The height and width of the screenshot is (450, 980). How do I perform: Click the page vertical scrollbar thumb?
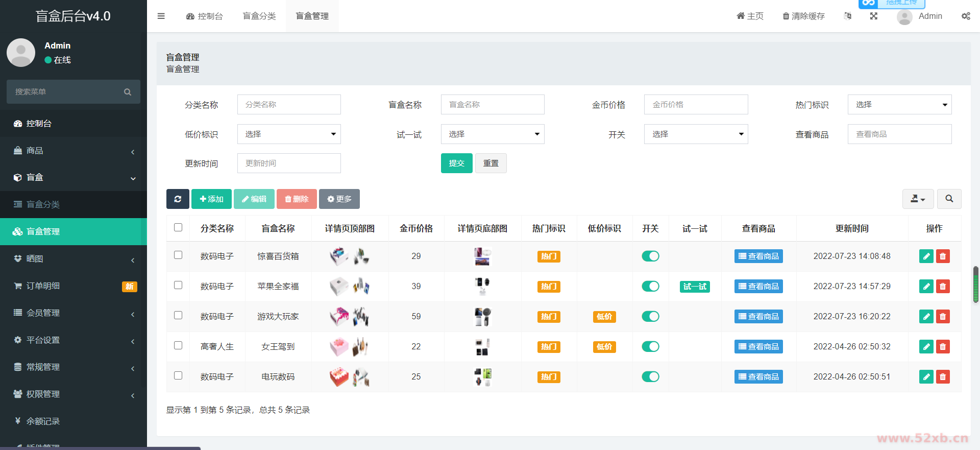976,285
